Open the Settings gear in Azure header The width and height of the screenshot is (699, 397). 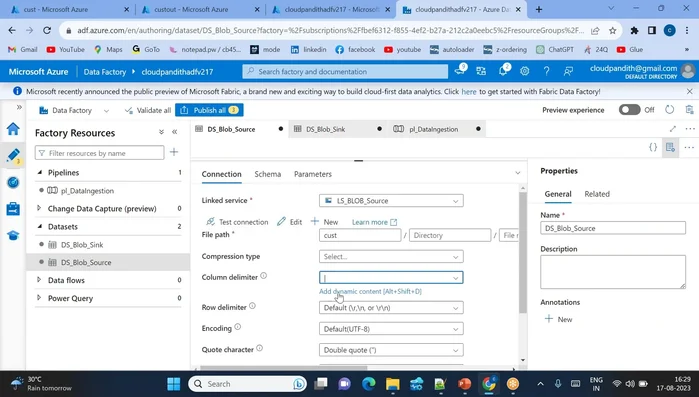[525, 71]
